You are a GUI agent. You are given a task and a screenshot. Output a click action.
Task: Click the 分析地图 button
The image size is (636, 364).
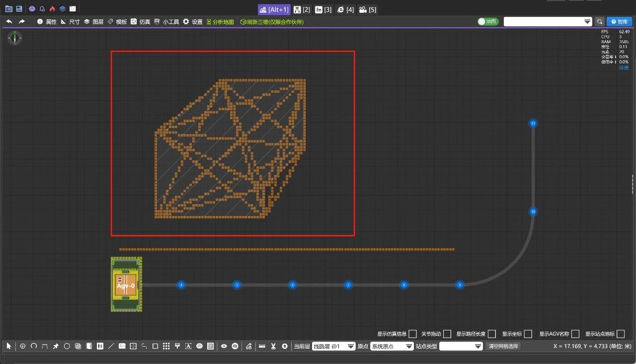220,22
